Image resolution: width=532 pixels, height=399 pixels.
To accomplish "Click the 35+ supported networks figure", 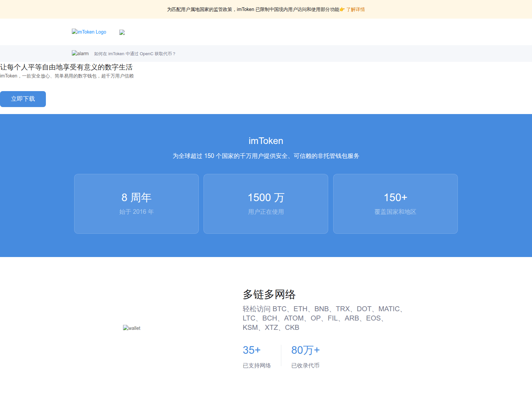I will coord(252,350).
